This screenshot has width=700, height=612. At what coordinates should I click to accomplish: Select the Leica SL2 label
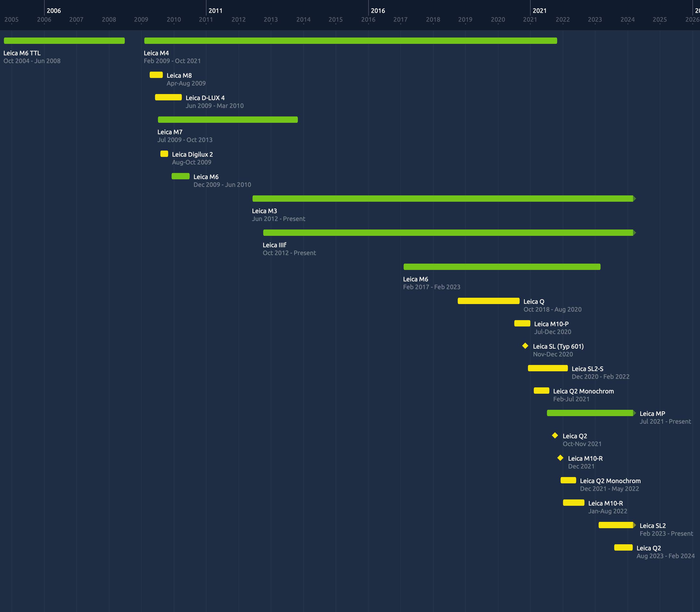pyautogui.click(x=653, y=526)
